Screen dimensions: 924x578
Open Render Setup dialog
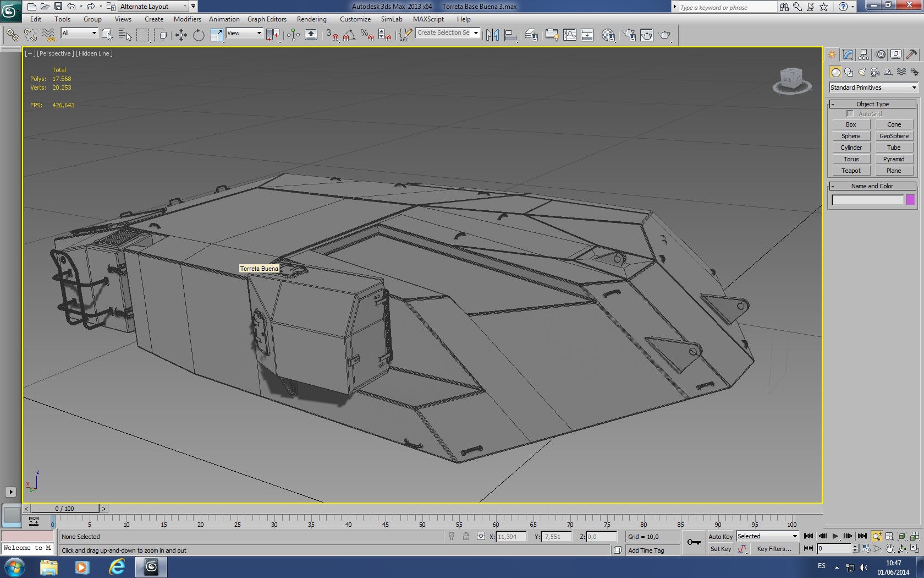tap(629, 35)
